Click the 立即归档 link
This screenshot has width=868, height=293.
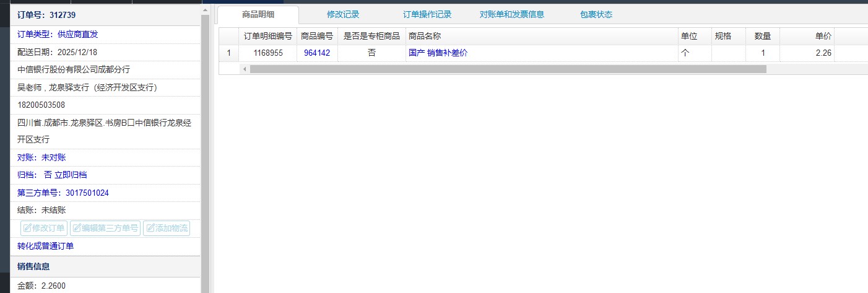(x=71, y=175)
